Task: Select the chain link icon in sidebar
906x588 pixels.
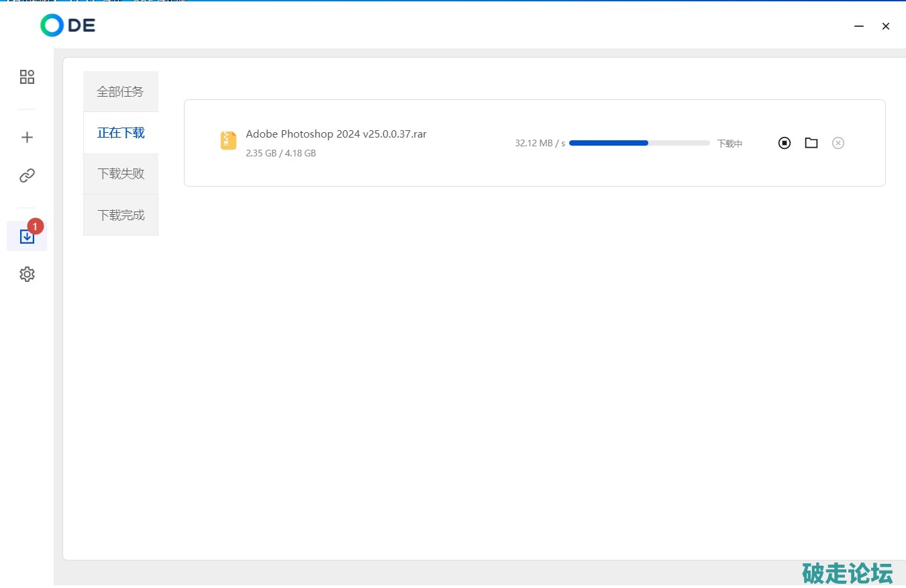Action: pyautogui.click(x=27, y=176)
